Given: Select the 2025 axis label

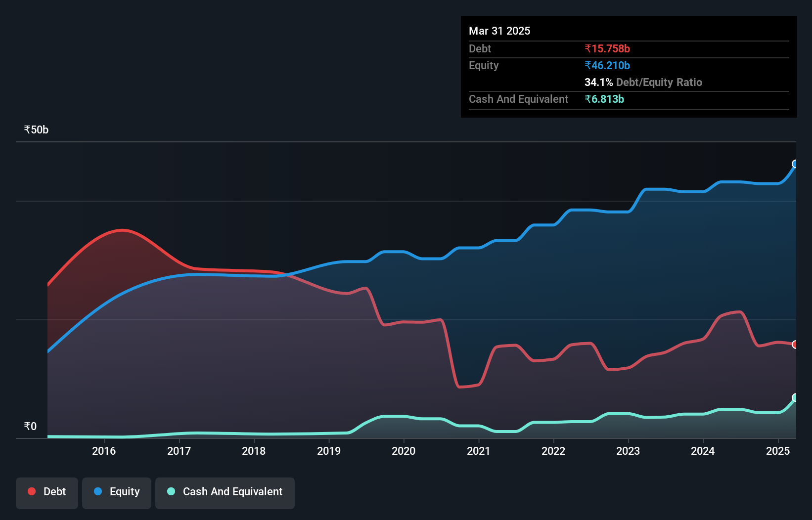Looking at the screenshot, I should pyautogui.click(x=778, y=451).
